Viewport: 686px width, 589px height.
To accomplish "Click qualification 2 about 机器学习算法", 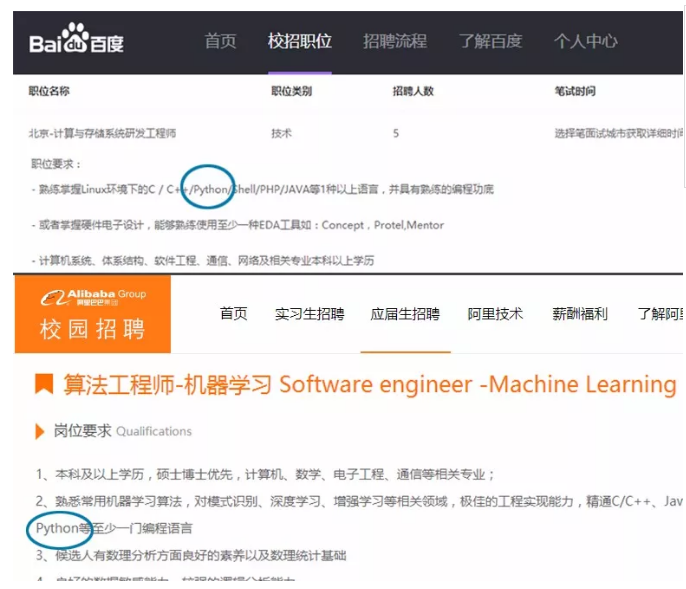I will (x=359, y=501).
